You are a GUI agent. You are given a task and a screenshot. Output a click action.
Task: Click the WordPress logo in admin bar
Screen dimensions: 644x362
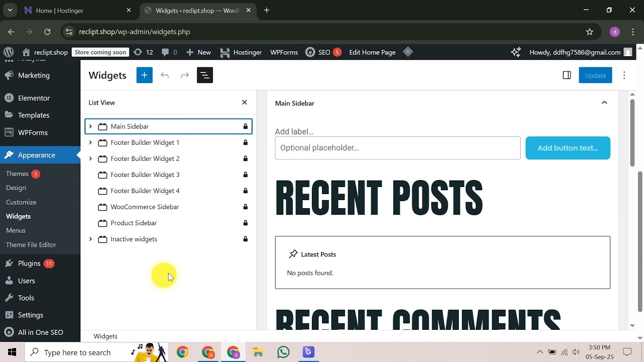9,52
